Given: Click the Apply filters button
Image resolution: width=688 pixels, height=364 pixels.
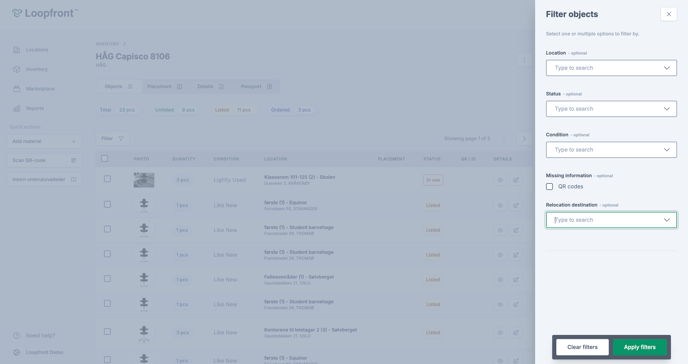Looking at the screenshot, I should click(x=640, y=347).
